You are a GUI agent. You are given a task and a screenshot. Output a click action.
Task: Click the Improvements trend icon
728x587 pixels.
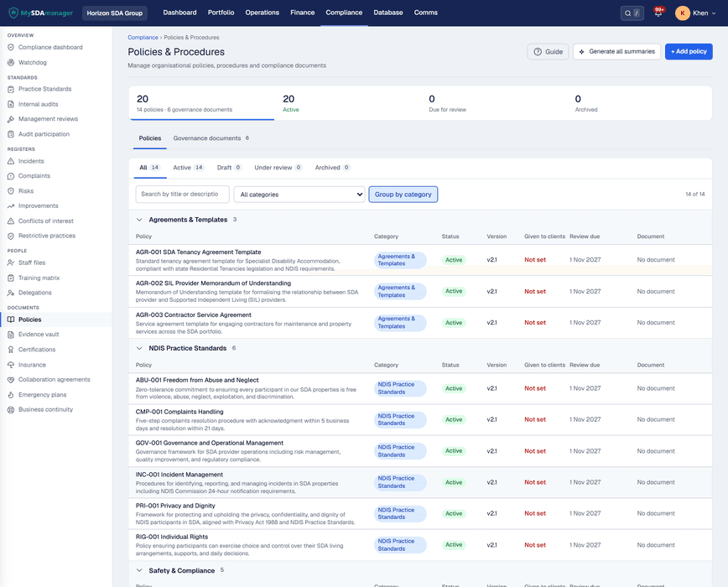(11, 206)
